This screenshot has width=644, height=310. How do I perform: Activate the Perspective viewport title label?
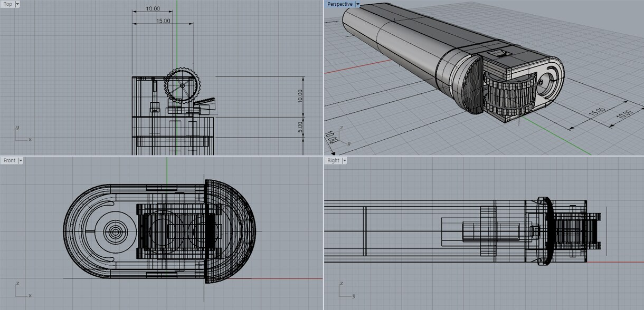click(340, 4)
